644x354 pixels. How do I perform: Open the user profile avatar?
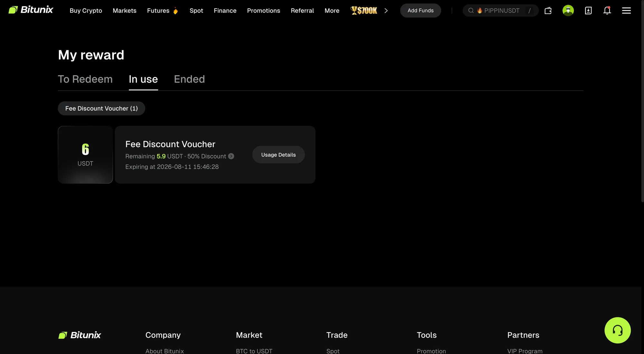click(x=568, y=11)
